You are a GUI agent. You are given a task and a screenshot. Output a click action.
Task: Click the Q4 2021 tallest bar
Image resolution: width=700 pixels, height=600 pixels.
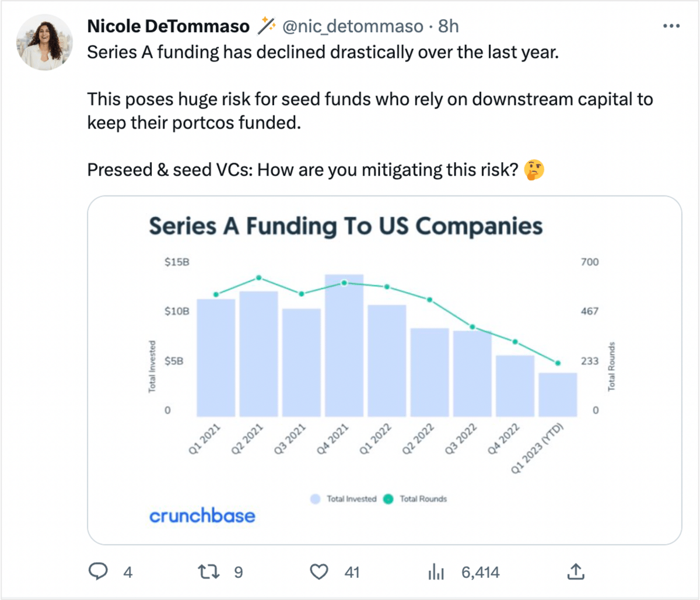click(344, 345)
